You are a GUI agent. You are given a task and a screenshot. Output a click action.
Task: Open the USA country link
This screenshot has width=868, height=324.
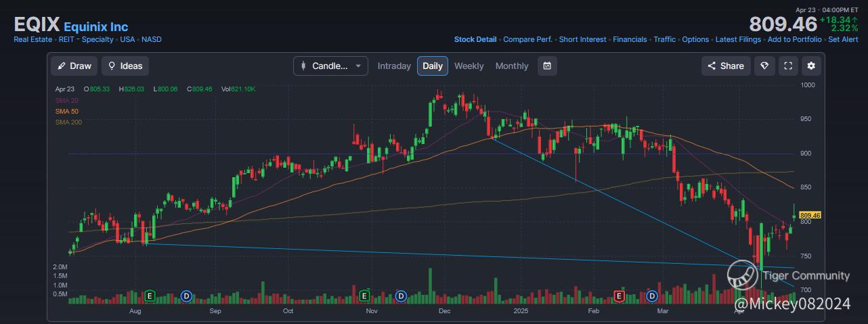click(x=127, y=39)
